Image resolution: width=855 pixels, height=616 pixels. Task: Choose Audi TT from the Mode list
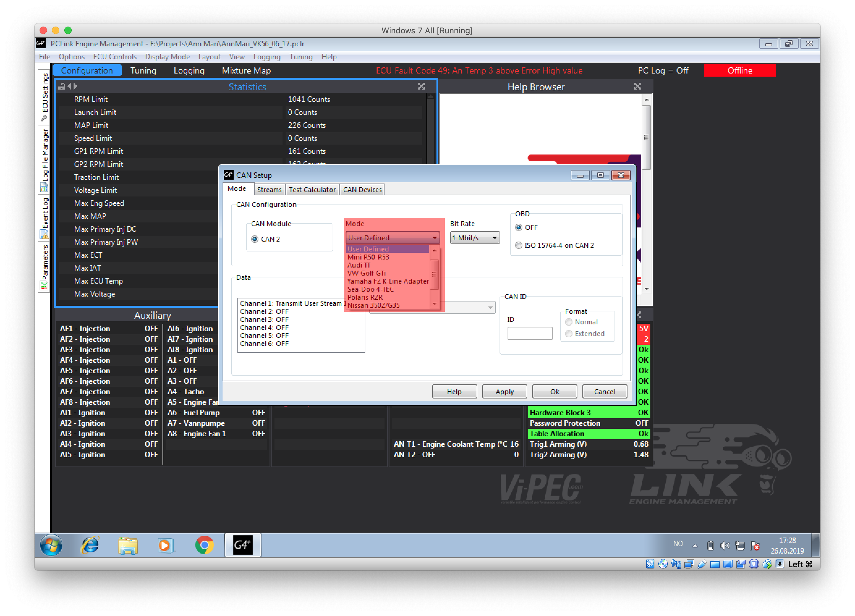(359, 265)
